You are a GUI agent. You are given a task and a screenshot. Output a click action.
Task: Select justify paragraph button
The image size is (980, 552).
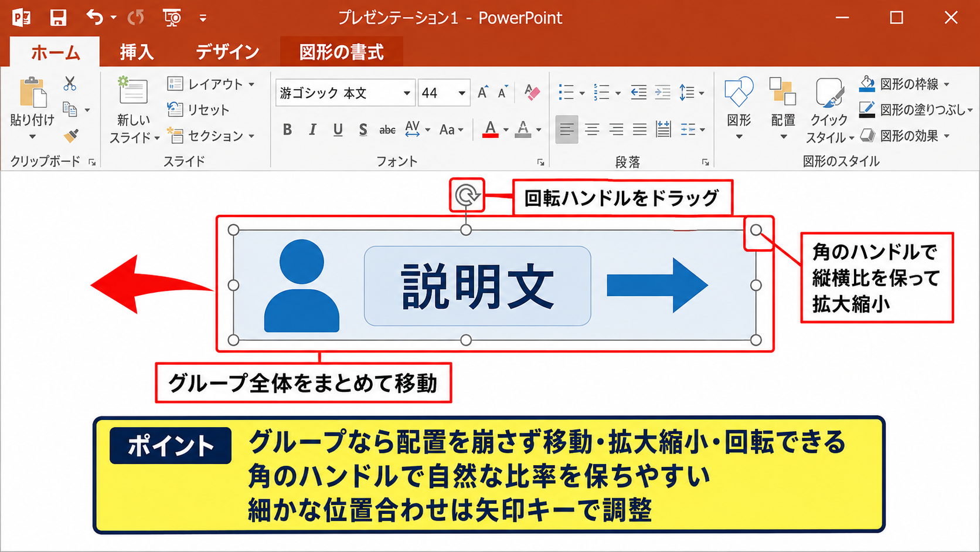[640, 130]
